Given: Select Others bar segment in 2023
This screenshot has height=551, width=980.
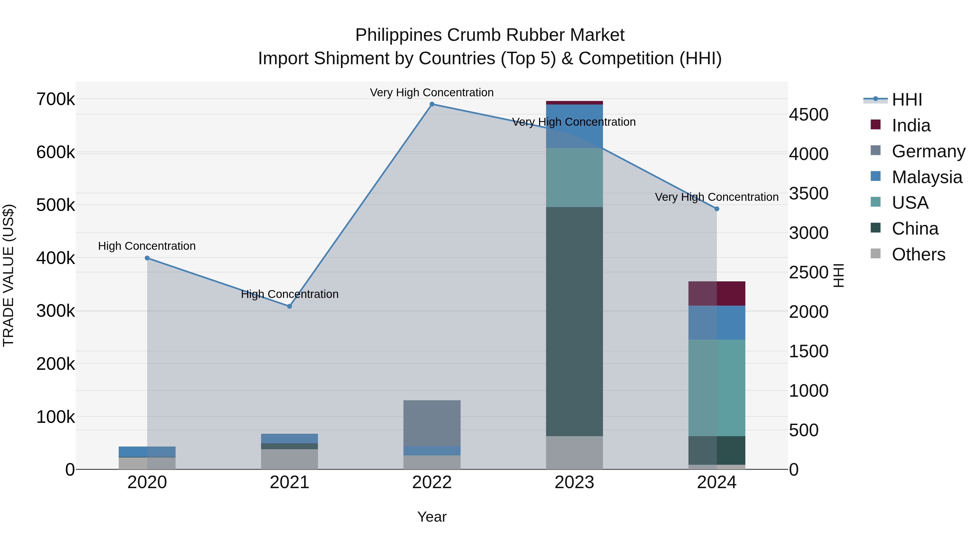Looking at the screenshot, I should tap(574, 453).
